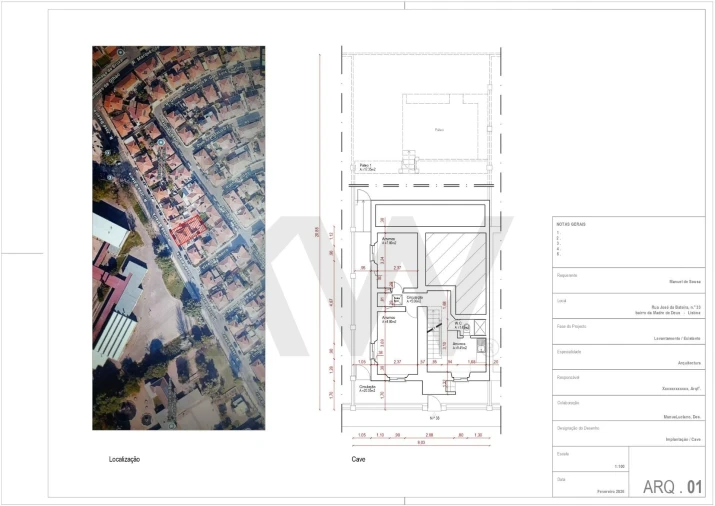The width and height of the screenshot is (715, 506).
Task: Click the 'Cave' caption under the floor plan
Action: pyautogui.click(x=358, y=459)
